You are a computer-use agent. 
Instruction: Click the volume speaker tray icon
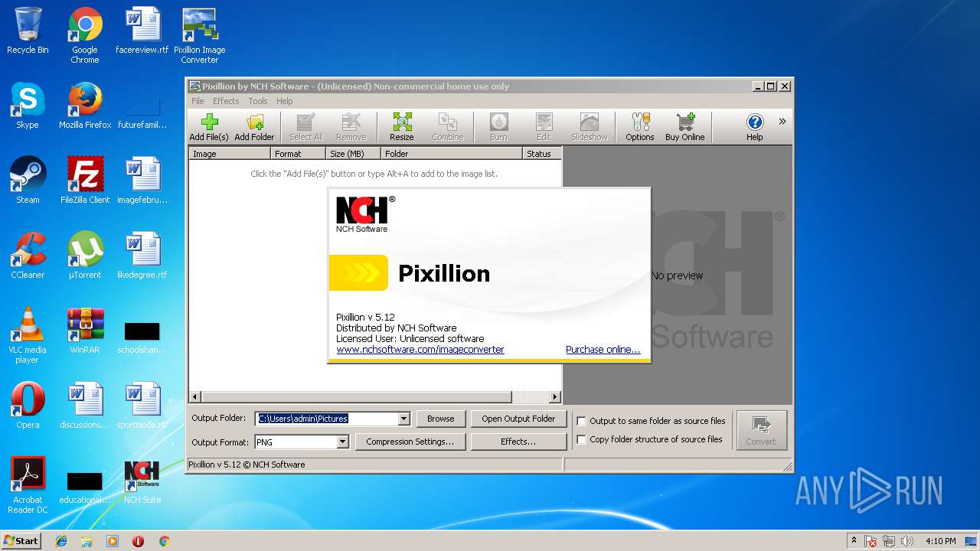[907, 541]
